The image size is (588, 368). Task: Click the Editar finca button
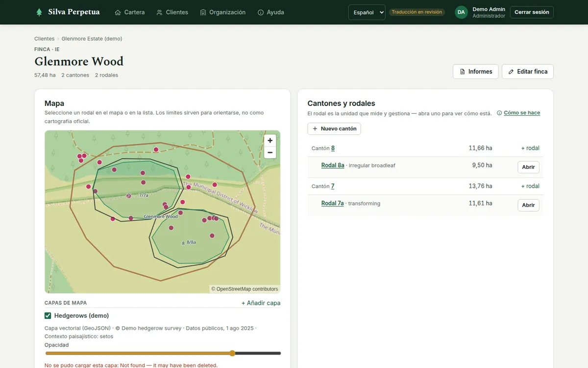528,72
